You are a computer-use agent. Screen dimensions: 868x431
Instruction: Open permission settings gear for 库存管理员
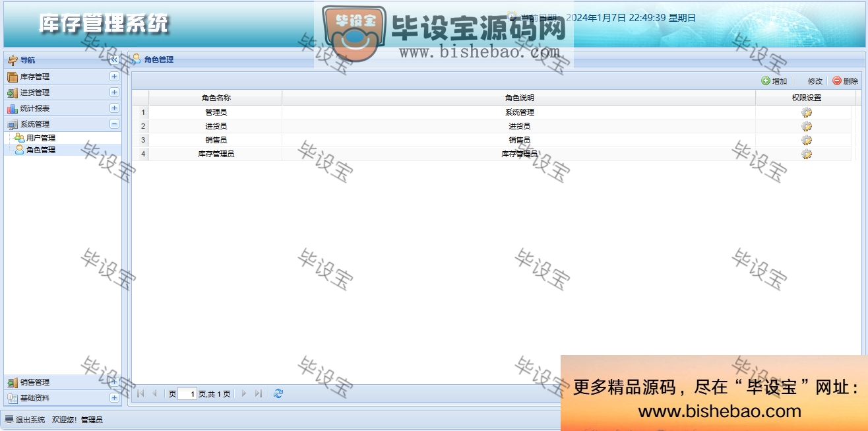806,154
